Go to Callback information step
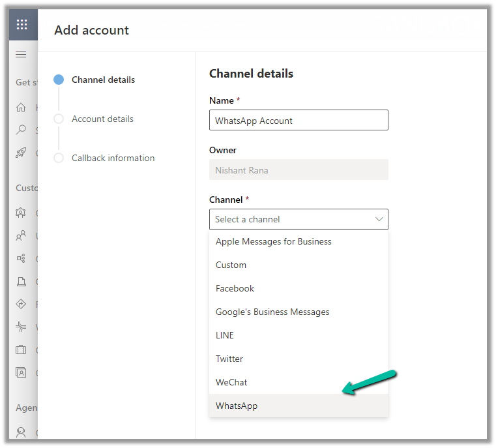496x448 pixels. click(x=113, y=158)
